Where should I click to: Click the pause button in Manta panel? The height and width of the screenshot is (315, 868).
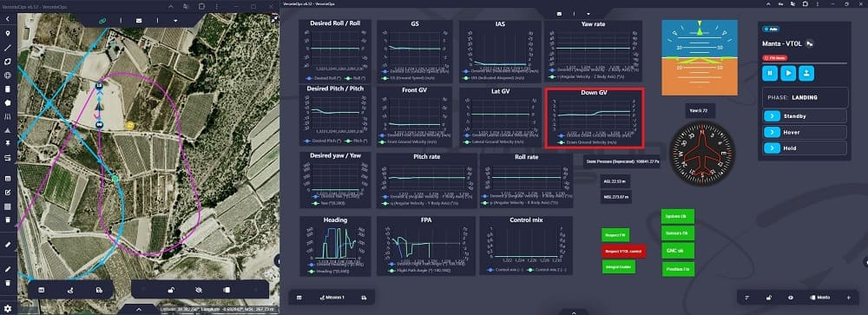pos(770,73)
